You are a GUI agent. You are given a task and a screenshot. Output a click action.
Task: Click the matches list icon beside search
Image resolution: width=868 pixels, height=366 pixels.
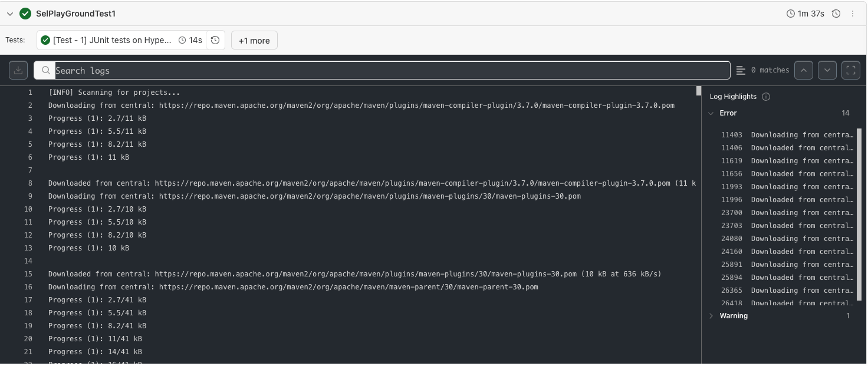pyautogui.click(x=741, y=71)
